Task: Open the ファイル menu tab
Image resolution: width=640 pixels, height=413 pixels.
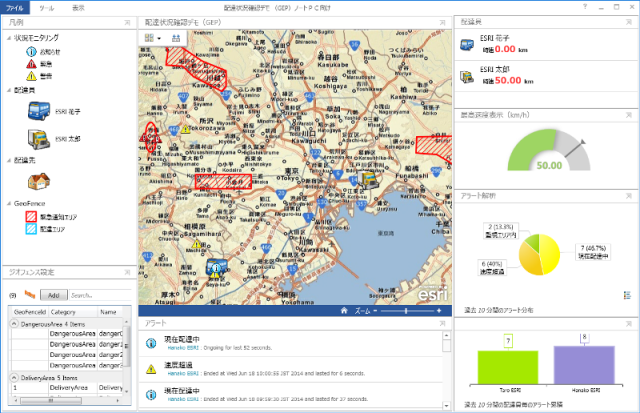Action: click(x=15, y=6)
